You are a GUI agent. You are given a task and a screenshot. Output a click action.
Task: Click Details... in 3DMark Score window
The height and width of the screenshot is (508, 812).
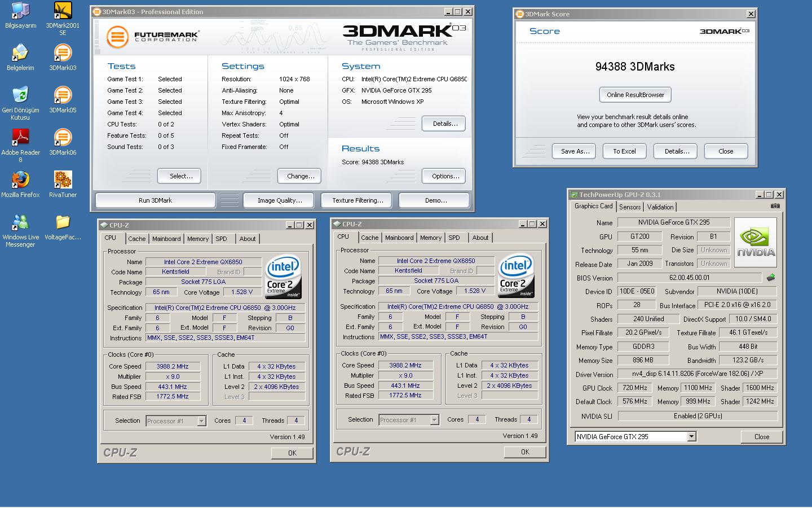tap(677, 151)
